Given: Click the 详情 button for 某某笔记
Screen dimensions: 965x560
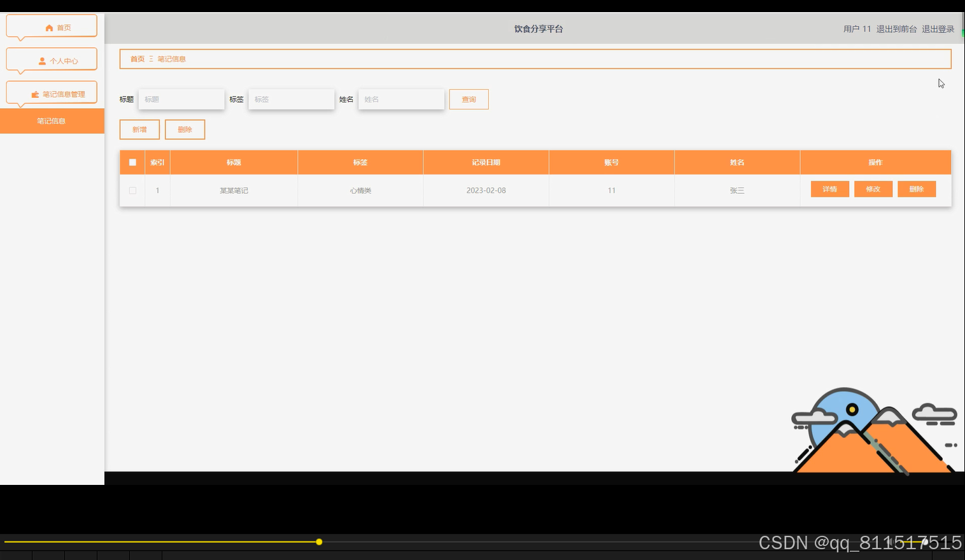Looking at the screenshot, I should click(830, 189).
